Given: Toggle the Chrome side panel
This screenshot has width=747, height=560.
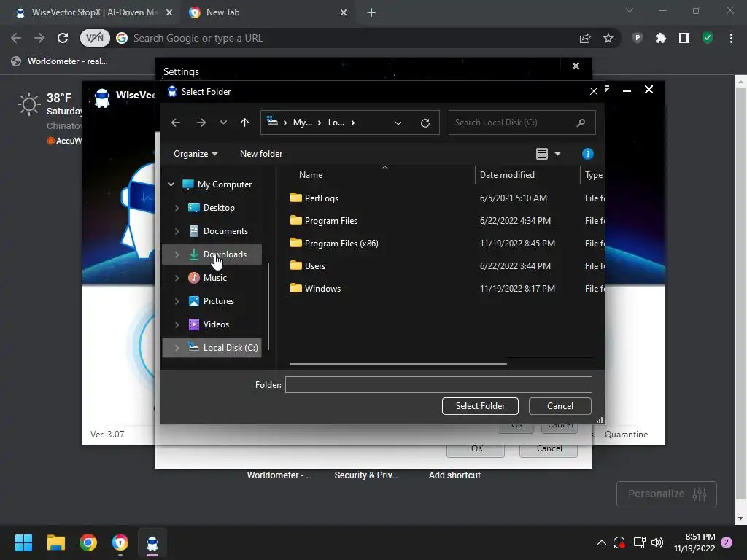Looking at the screenshot, I should tap(684, 38).
